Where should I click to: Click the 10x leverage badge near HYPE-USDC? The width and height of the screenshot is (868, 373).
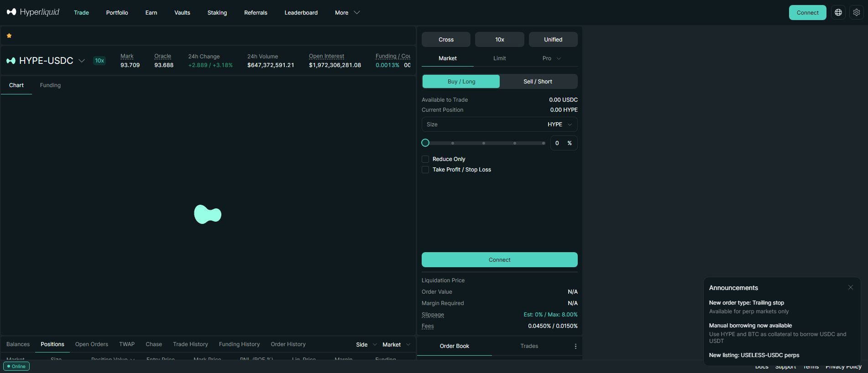99,61
